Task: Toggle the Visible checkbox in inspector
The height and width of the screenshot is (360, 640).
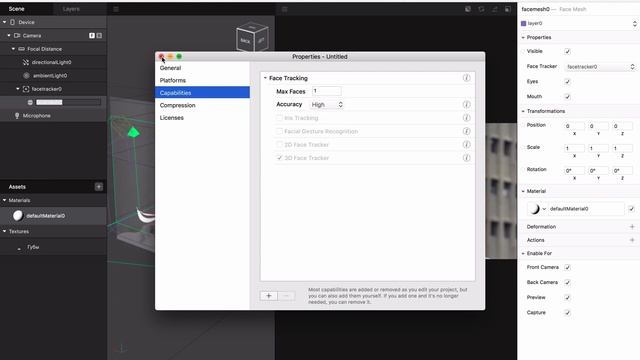Action: pos(567,51)
